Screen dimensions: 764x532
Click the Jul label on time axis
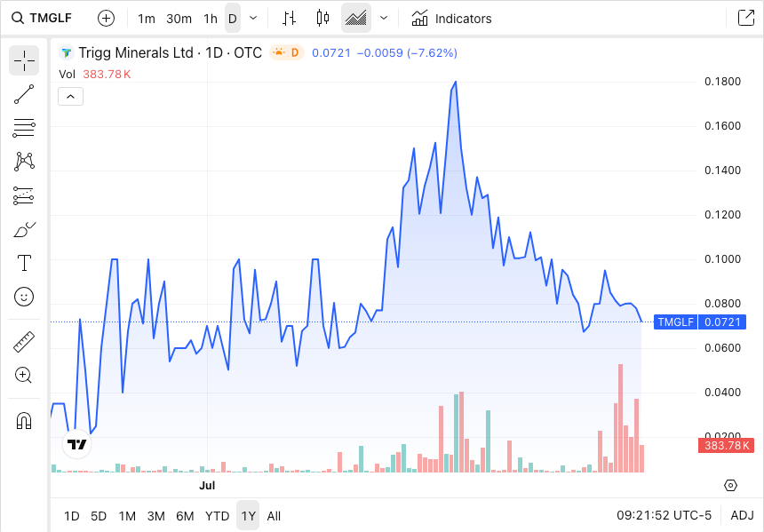tap(207, 485)
